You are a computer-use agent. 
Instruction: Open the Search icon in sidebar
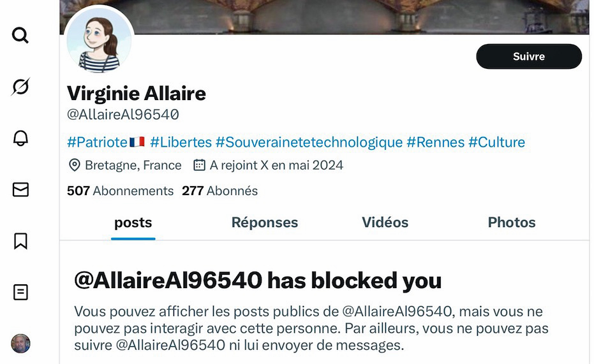click(x=20, y=36)
